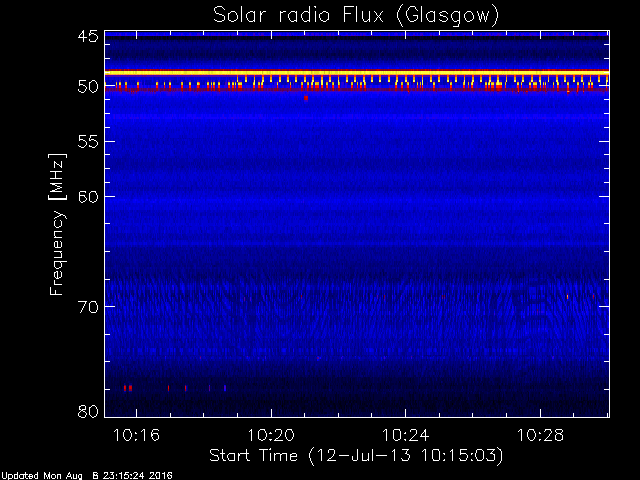Click the 80 MHz tick label
Screen dimensions: 640x480
tap(88, 411)
